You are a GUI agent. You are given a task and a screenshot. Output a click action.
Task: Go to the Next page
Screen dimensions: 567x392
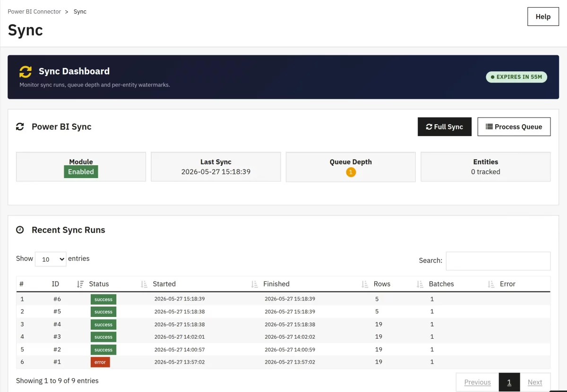(x=535, y=382)
